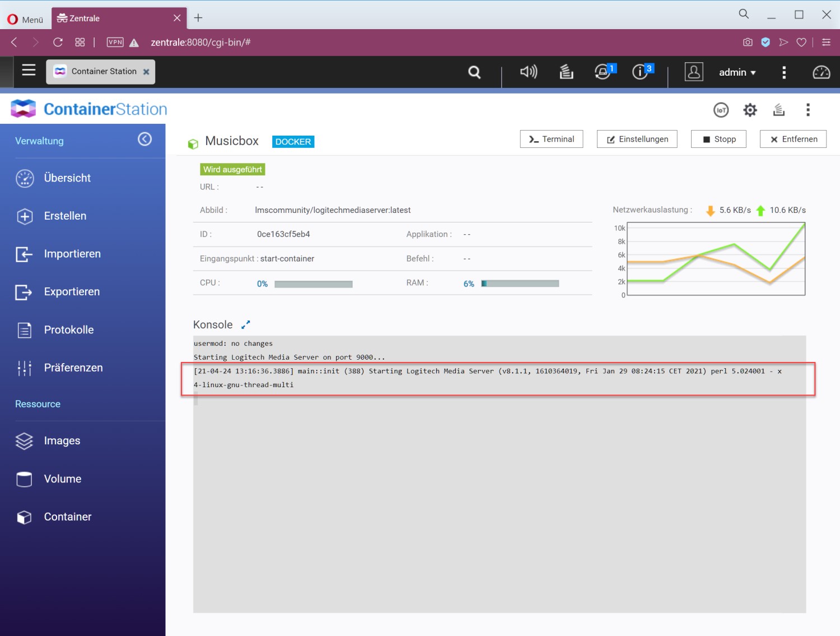The image size is (840, 636).
Task: Take a snapshot with camera icon
Action: point(748,43)
